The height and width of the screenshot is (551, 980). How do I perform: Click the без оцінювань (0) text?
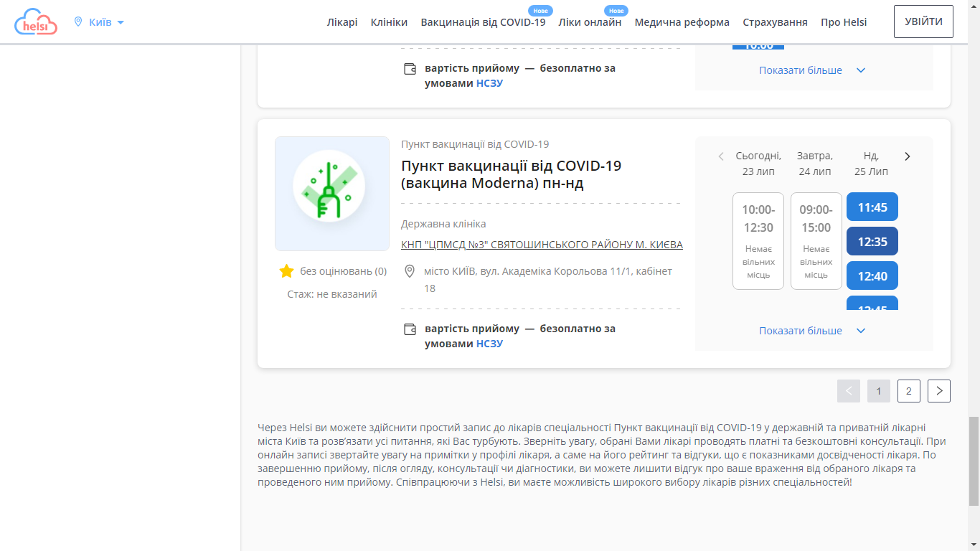[344, 271]
